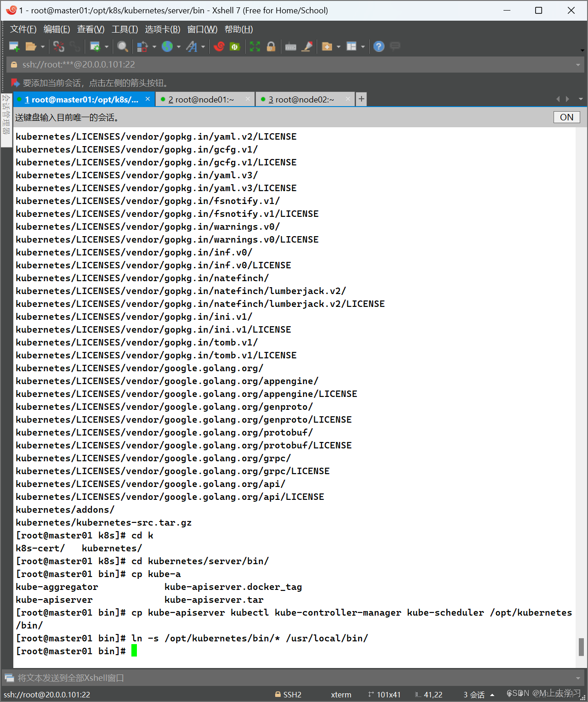Expand the file transfer dropdown arrow

tap(154, 46)
